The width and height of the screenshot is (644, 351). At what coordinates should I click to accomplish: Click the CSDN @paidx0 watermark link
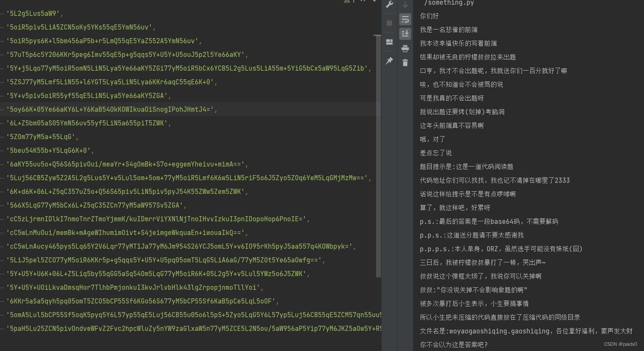tap(620, 344)
